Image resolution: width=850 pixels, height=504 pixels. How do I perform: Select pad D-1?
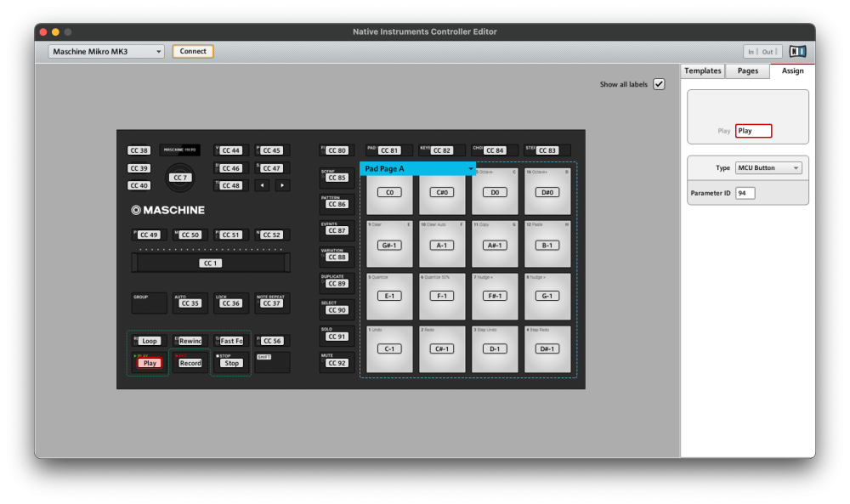pyautogui.click(x=495, y=349)
